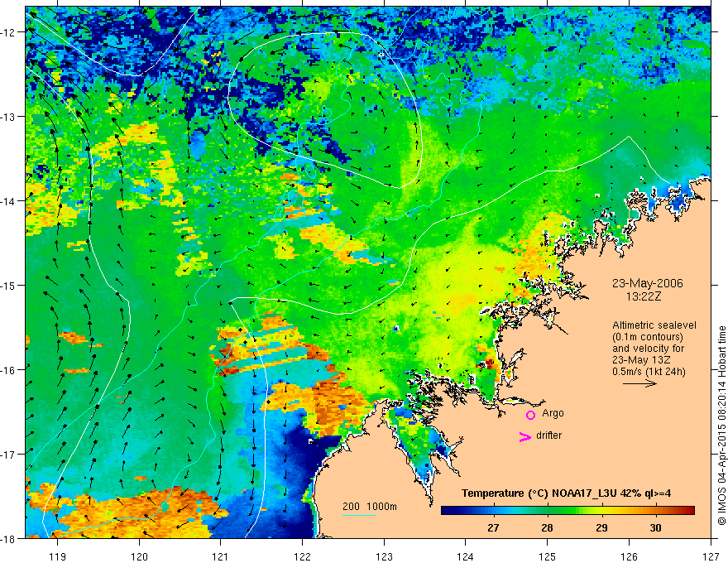728x563 pixels.
Task: Click the magenta Argo circle legend symbol
Action: [530, 415]
